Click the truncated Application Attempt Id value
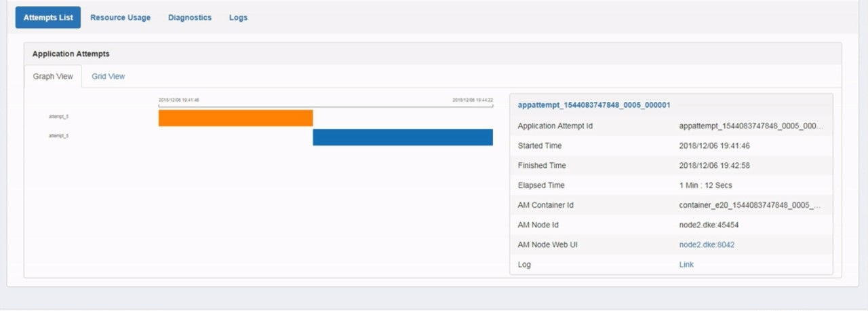 pyautogui.click(x=751, y=126)
